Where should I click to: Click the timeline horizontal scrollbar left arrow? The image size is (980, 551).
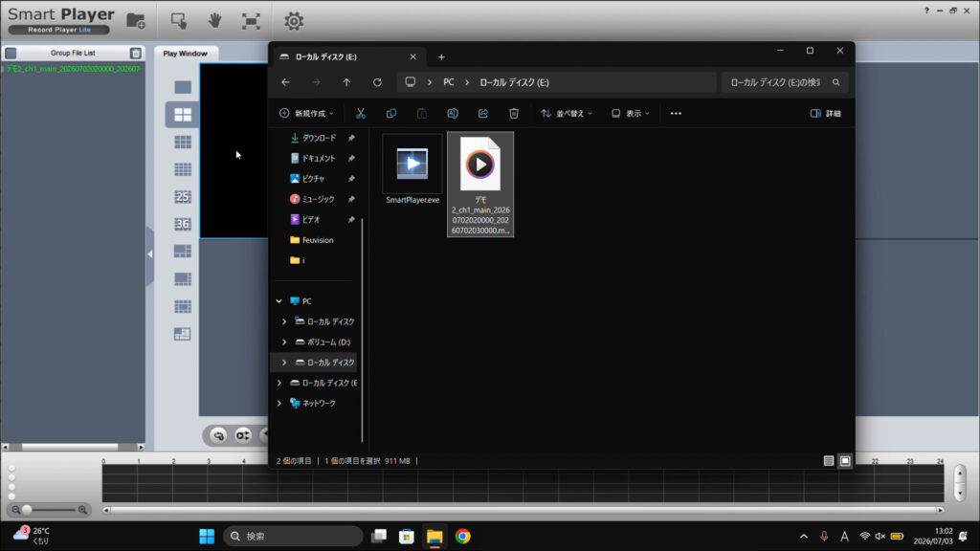(106, 511)
